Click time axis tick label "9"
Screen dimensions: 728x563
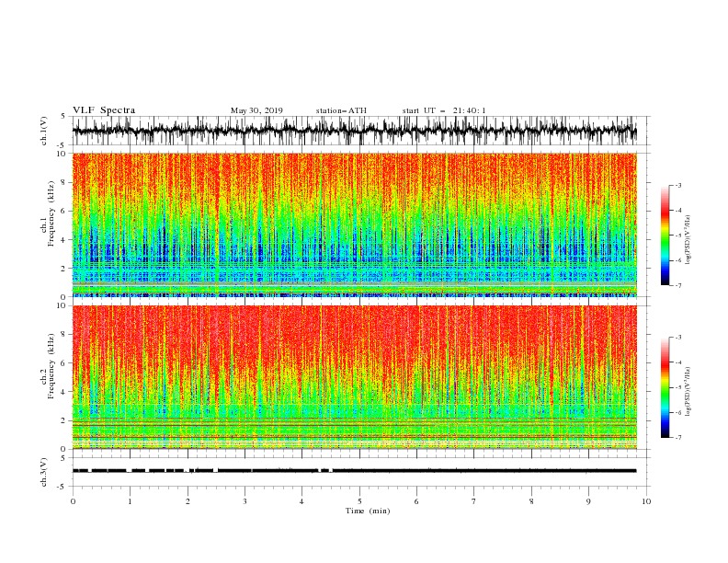pos(588,501)
